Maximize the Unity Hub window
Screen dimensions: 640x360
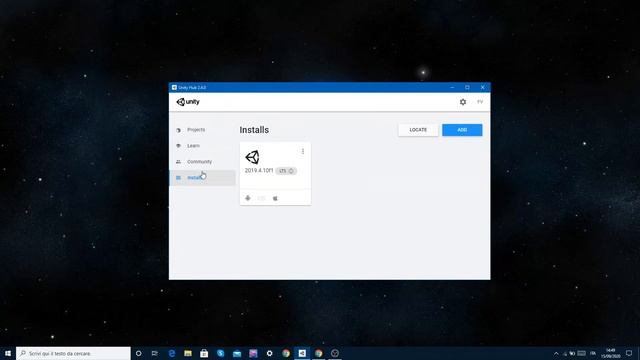[x=467, y=87]
